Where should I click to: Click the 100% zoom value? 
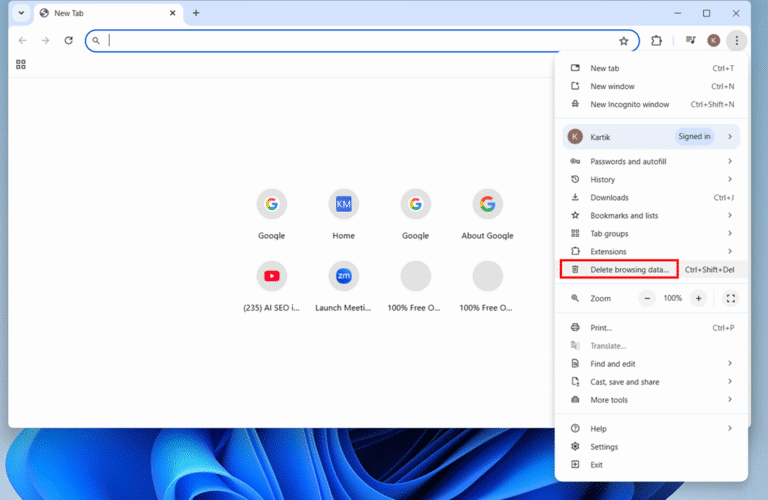click(672, 298)
